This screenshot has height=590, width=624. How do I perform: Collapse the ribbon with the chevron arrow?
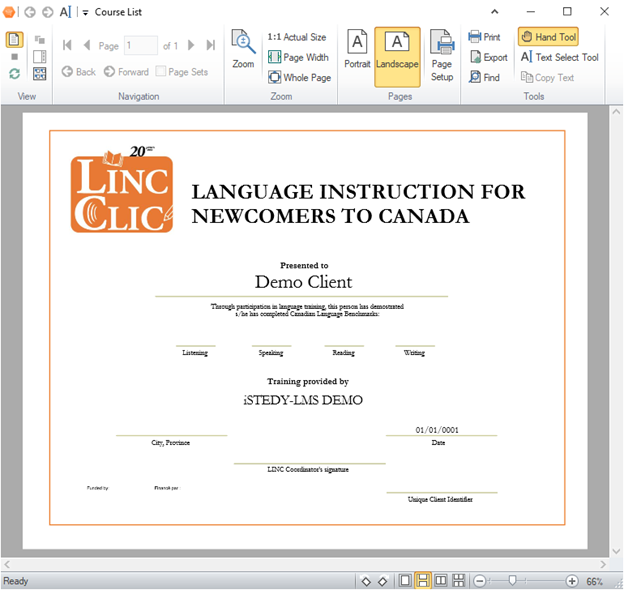coord(495,12)
